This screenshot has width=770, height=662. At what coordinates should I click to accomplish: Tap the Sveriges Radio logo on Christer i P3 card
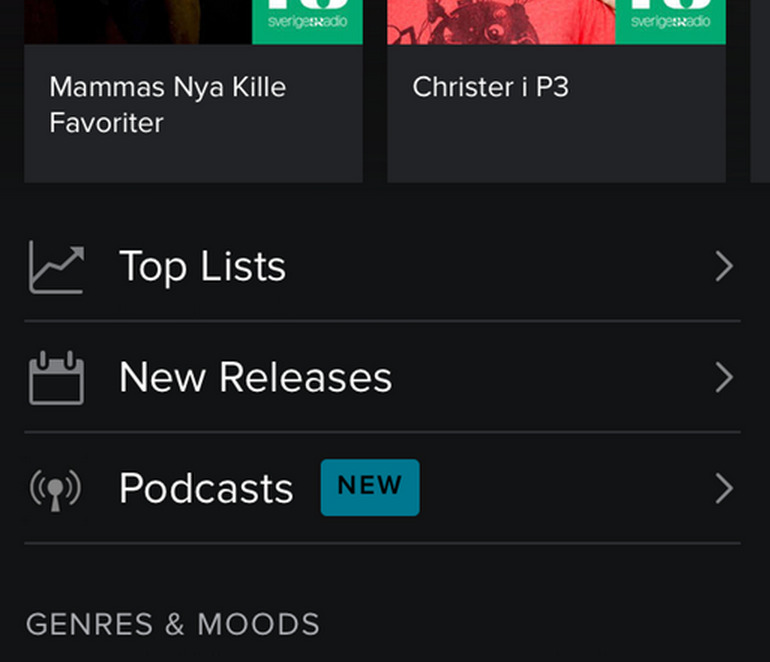pos(670,22)
